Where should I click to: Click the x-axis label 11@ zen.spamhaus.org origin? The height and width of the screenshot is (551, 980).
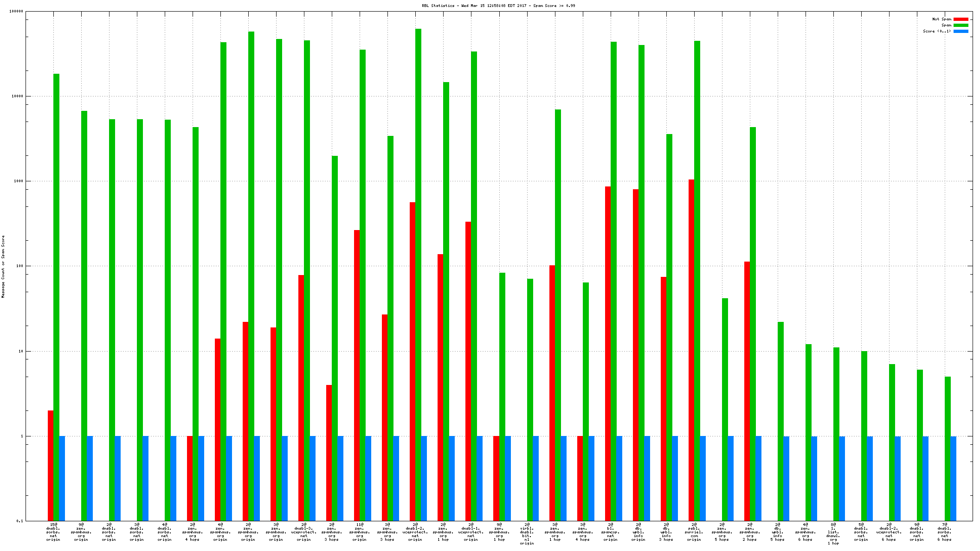point(360,532)
